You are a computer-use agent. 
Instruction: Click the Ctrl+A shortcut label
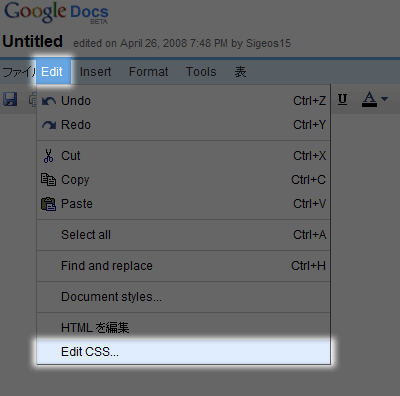309,235
